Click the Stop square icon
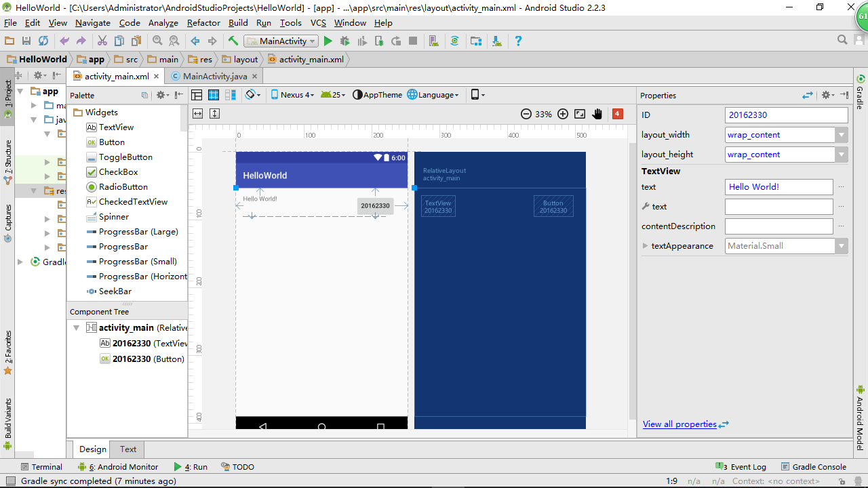Screen dimensions: 868x488 (x=413, y=41)
